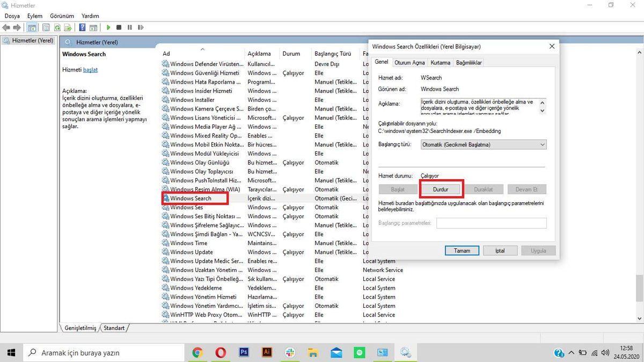
Task: Switch to the Standart tab at the bottom
Action: pos(114,328)
